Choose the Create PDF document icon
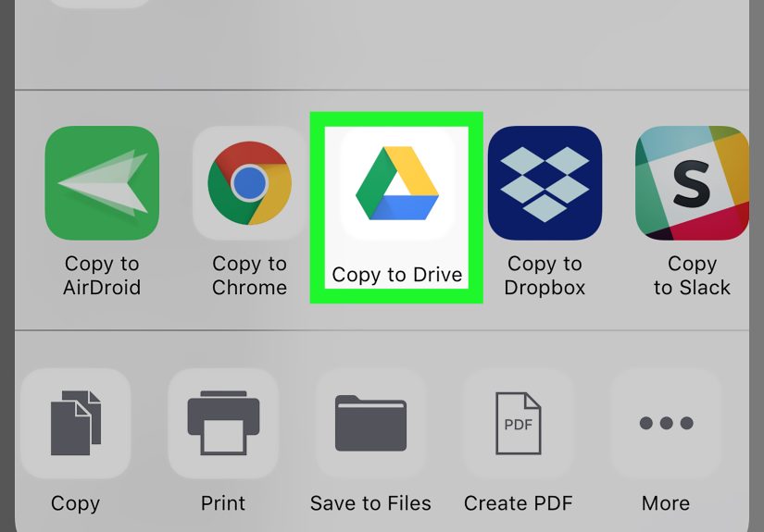 (x=519, y=423)
